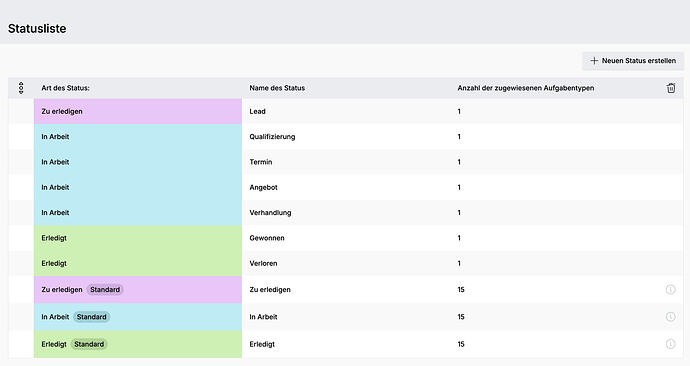Click the Standard badge beside Erledigt
Viewport: 690px width, 366px height.
(89, 344)
